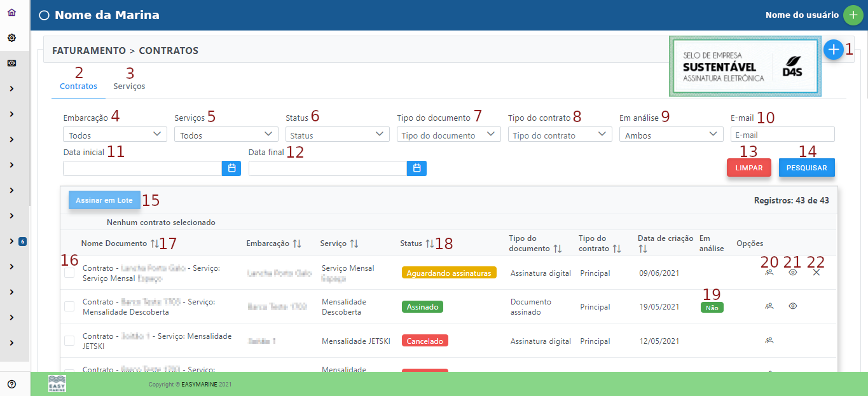Switch to the Serviços tab
868x396 pixels.
[129, 86]
